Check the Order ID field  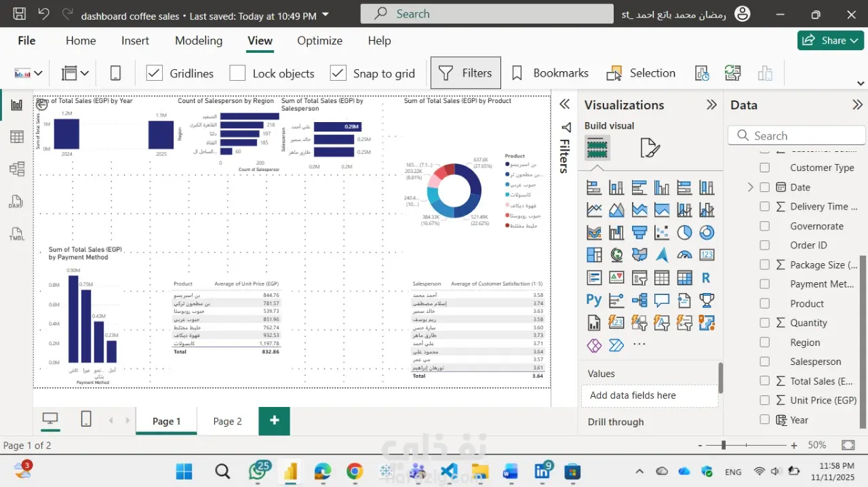click(x=765, y=245)
